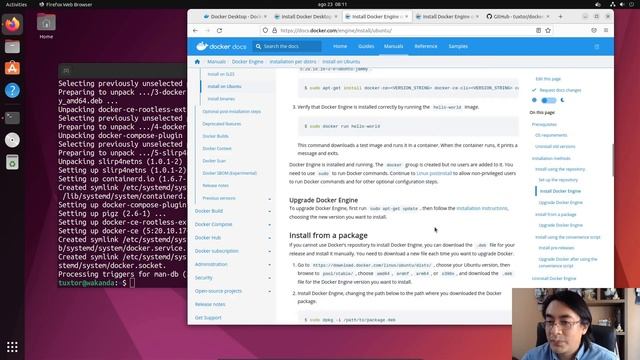The height and width of the screenshot is (360, 640).
Task: Expand the Docker subscription sidebar section
Action: click(x=269, y=251)
